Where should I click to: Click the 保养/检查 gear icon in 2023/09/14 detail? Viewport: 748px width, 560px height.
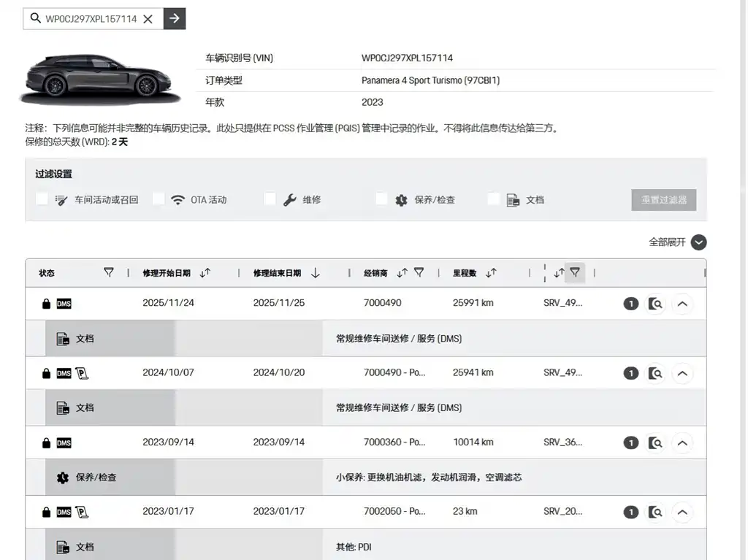pos(63,477)
